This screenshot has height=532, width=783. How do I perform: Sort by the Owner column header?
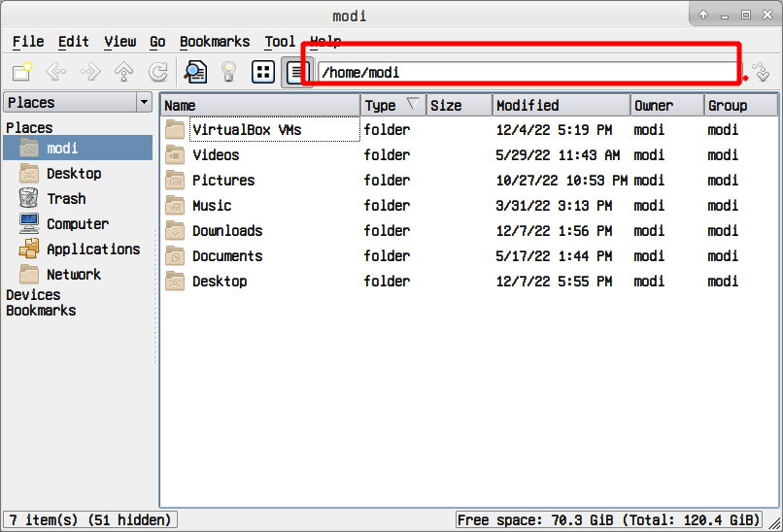point(667,105)
